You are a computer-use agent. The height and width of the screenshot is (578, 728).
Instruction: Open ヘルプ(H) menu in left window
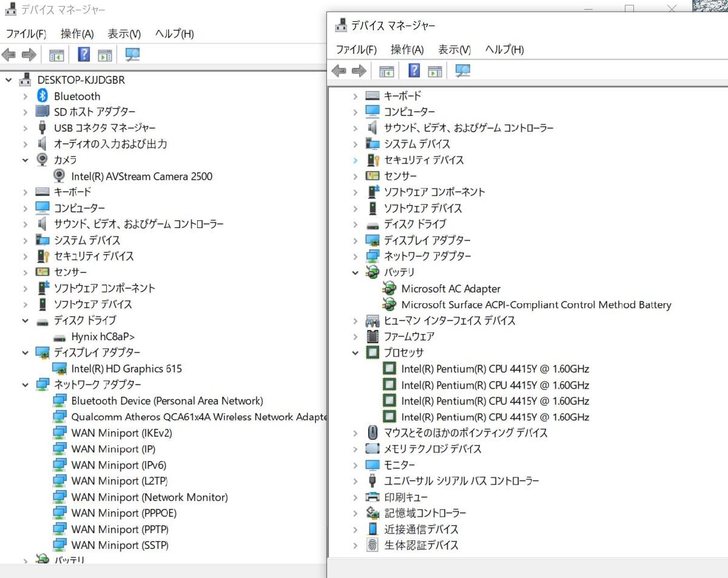(x=174, y=34)
